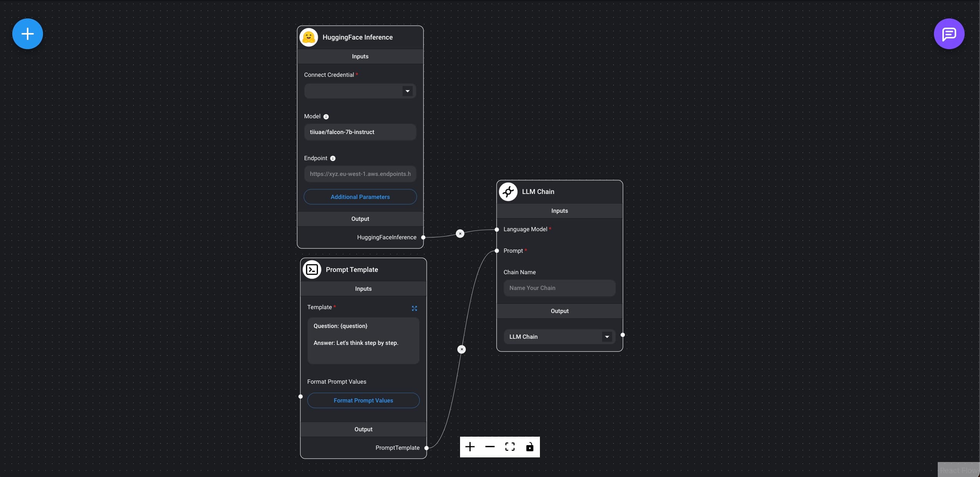Open the purple chat message button
The width and height of the screenshot is (980, 477).
tap(949, 34)
